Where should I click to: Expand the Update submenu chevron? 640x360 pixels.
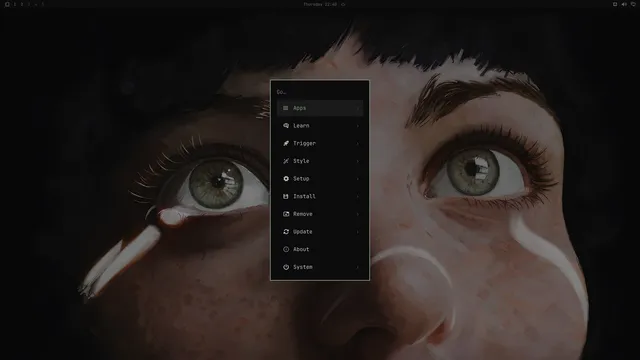pyautogui.click(x=358, y=231)
